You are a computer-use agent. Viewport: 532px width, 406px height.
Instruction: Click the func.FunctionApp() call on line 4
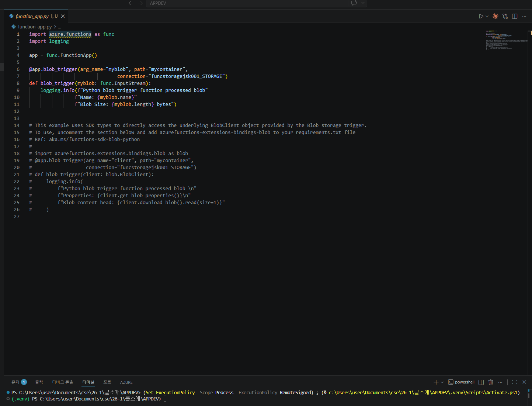coord(72,55)
